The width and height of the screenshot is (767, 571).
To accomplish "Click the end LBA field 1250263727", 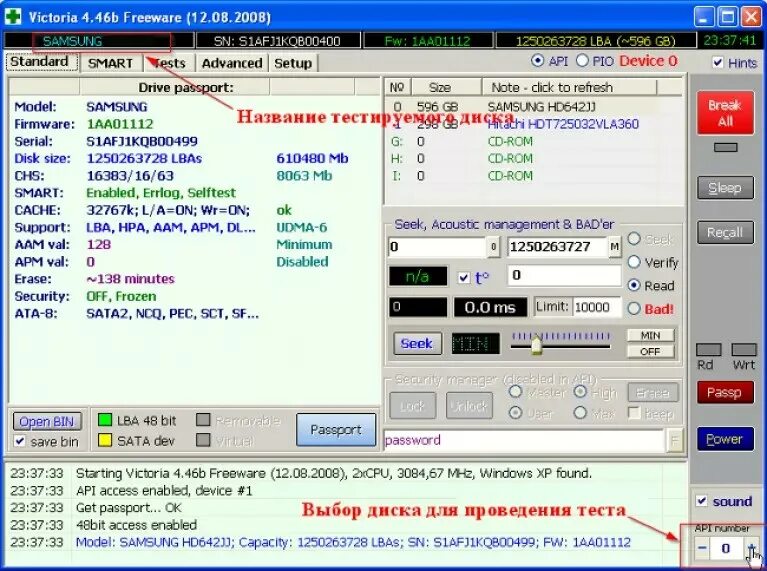I will (558, 247).
